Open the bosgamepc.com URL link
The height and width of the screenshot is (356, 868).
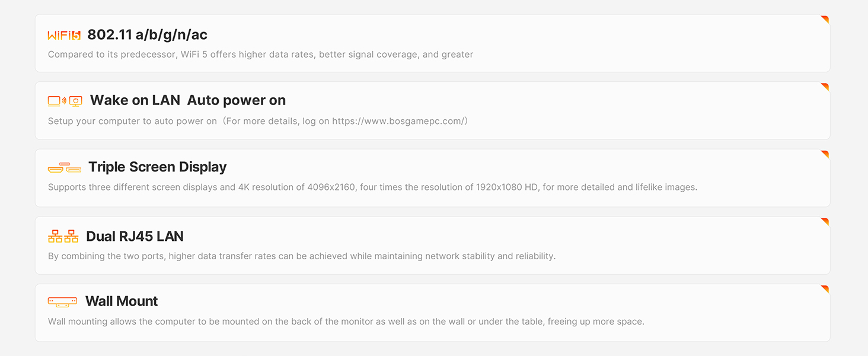pos(397,122)
